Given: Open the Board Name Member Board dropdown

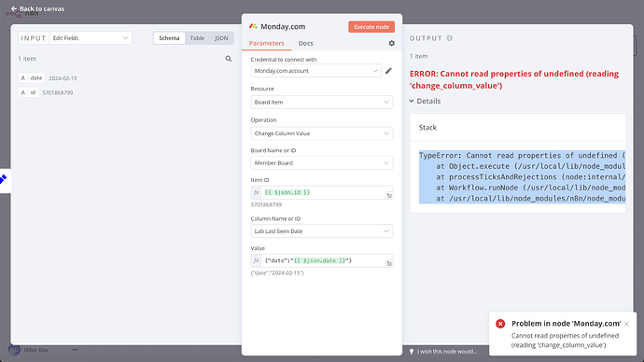Looking at the screenshot, I should click(322, 163).
